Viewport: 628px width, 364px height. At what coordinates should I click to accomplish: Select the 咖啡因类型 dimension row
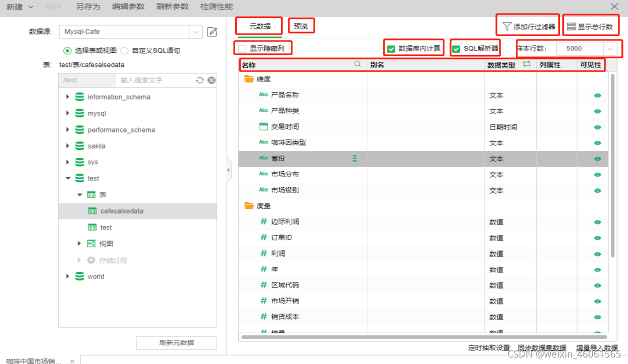coord(423,142)
